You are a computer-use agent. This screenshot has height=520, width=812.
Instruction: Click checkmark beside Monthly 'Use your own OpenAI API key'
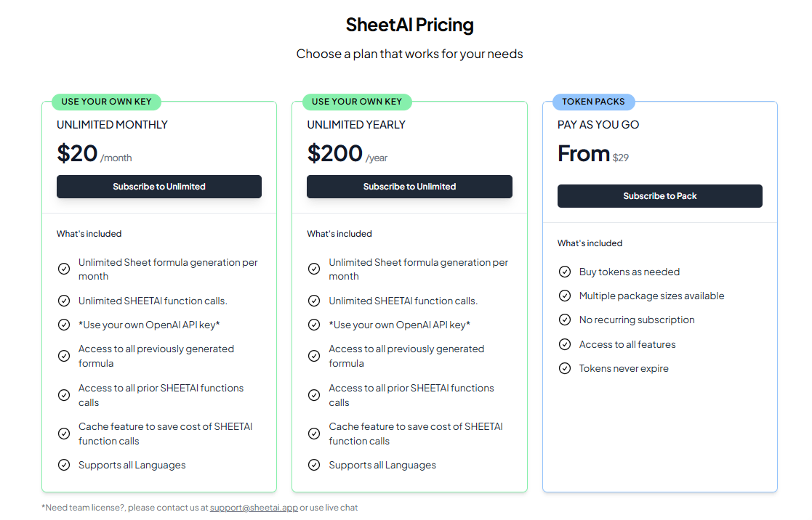tap(64, 325)
